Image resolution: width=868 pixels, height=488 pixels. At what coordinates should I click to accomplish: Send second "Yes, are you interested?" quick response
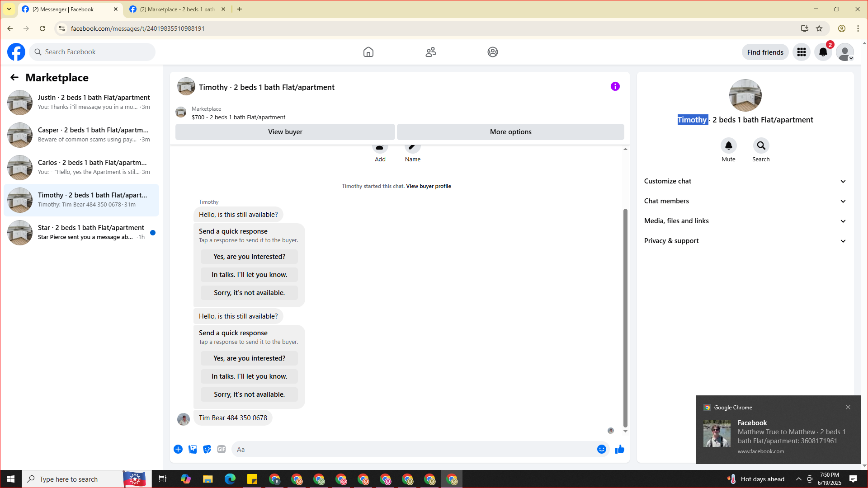250,358
